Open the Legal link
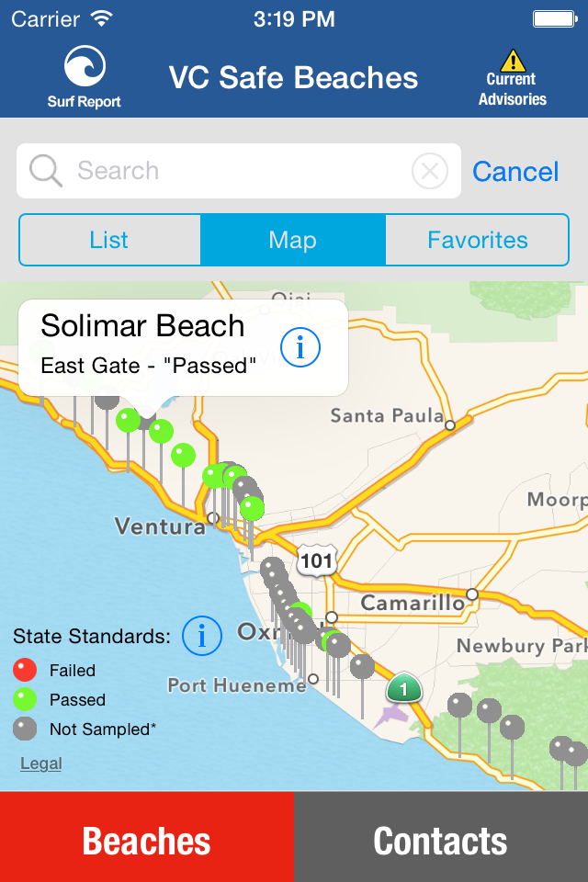 pos(41,763)
